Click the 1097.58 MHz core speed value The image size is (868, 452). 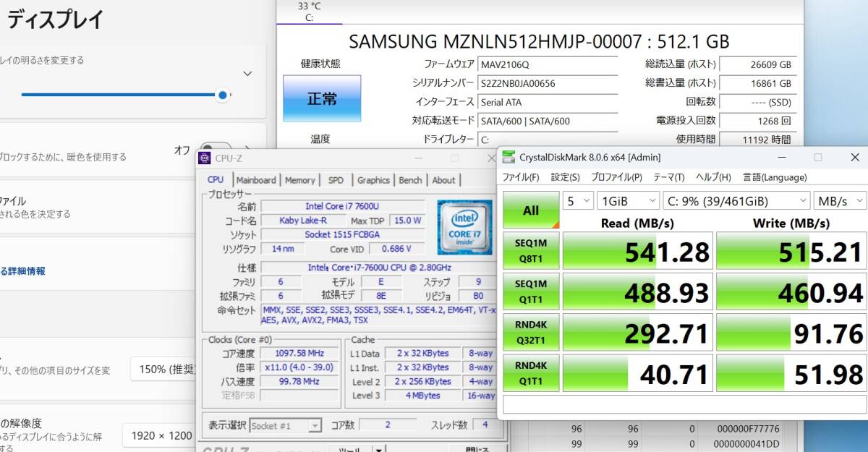(299, 353)
